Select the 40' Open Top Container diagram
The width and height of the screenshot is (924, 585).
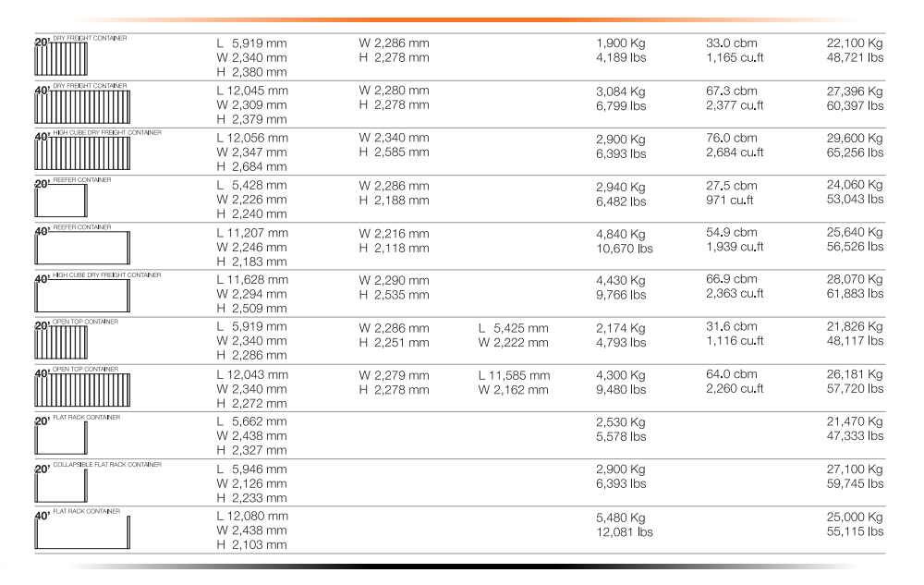82,391
